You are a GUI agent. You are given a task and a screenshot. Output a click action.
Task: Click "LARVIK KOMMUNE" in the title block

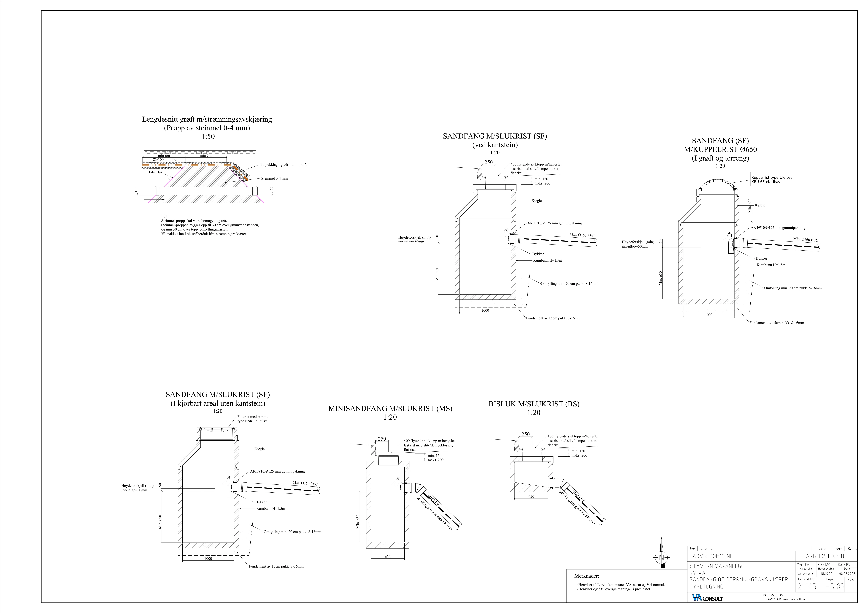[711, 556]
